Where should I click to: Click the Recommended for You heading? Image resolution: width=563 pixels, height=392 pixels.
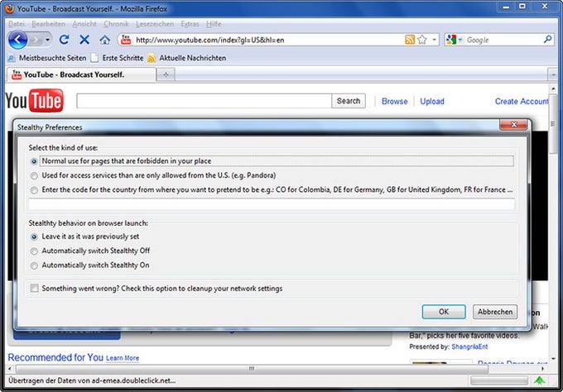(x=55, y=357)
